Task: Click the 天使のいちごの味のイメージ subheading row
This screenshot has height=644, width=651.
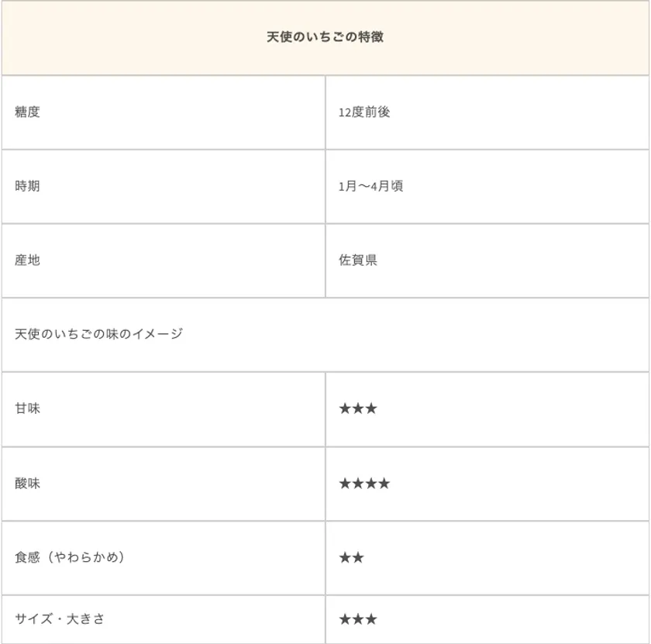Action: click(98, 334)
